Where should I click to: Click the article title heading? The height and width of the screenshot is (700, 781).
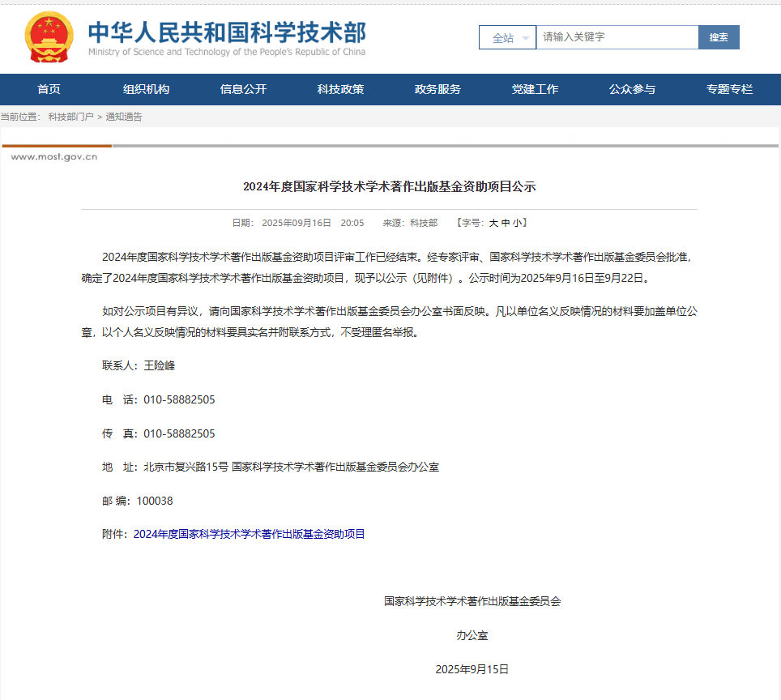pos(390,187)
